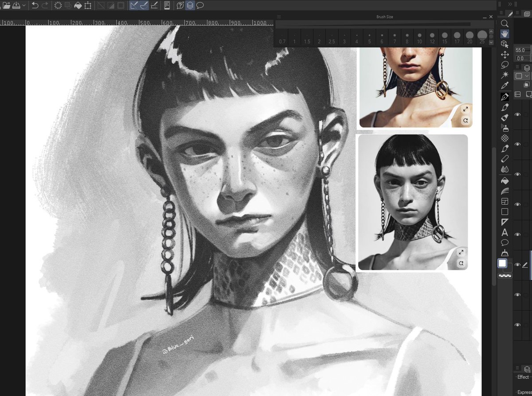The width and height of the screenshot is (532, 396).
Task: Select the Airbrush spray tool
Action: tap(505, 128)
